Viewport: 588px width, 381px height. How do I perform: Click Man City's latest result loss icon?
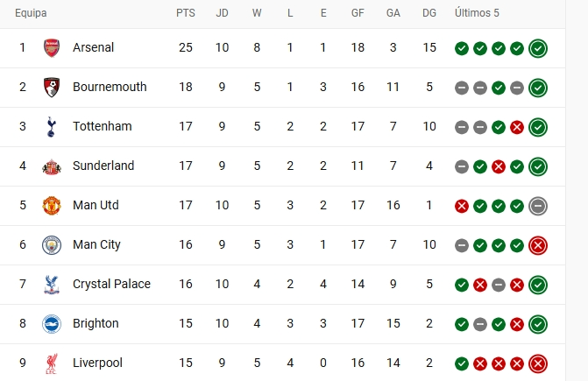point(538,245)
